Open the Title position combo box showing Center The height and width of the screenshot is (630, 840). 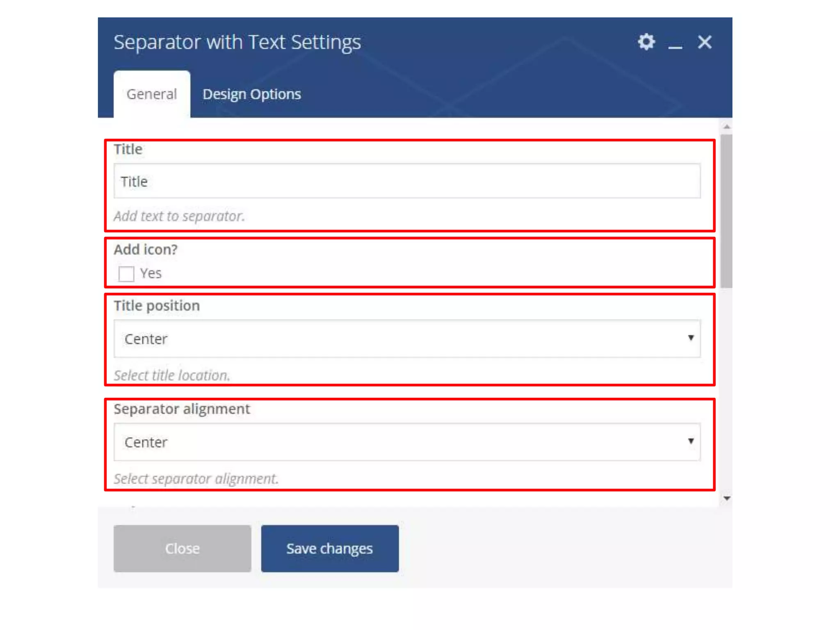[406, 339]
